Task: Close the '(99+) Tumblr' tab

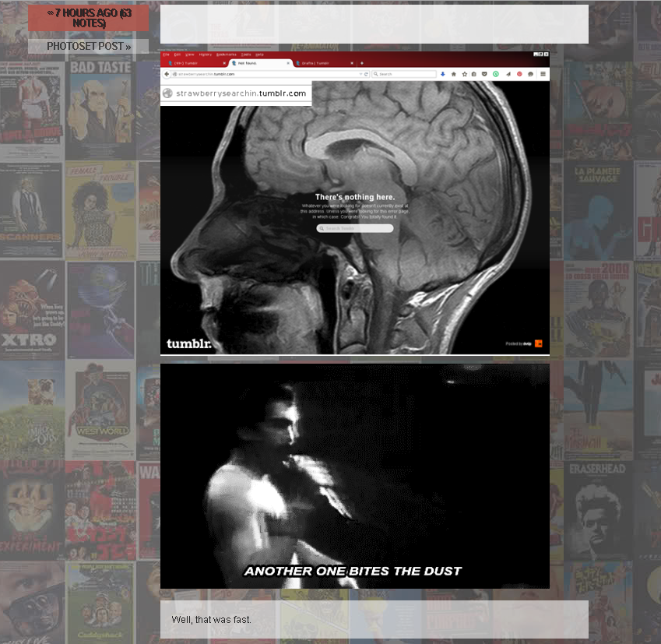Action: [224, 63]
